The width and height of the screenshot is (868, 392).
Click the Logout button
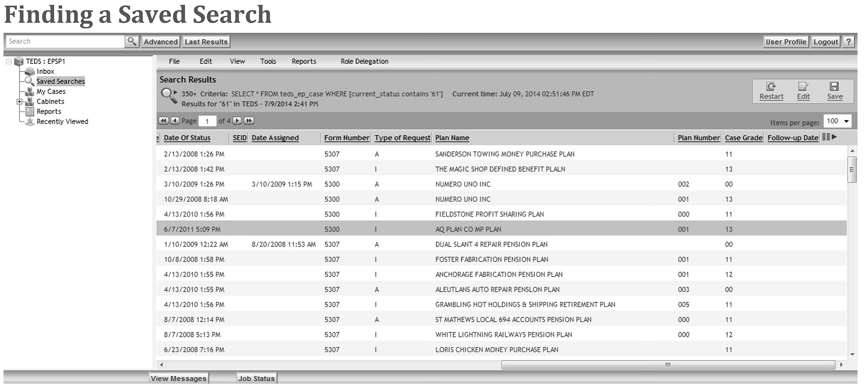826,42
